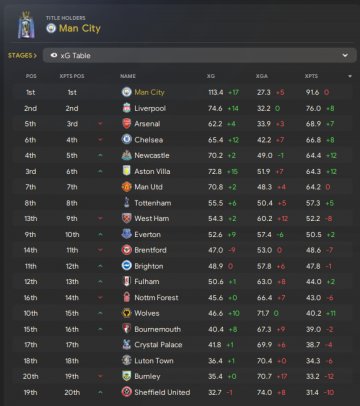Click the Everton club crest
The image size is (360, 406).
coord(127,234)
